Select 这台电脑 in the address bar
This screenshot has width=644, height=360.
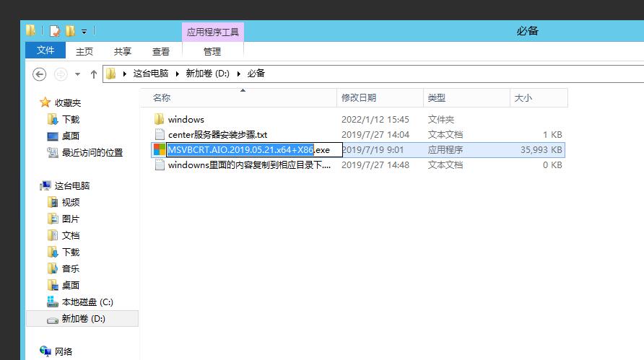151,74
